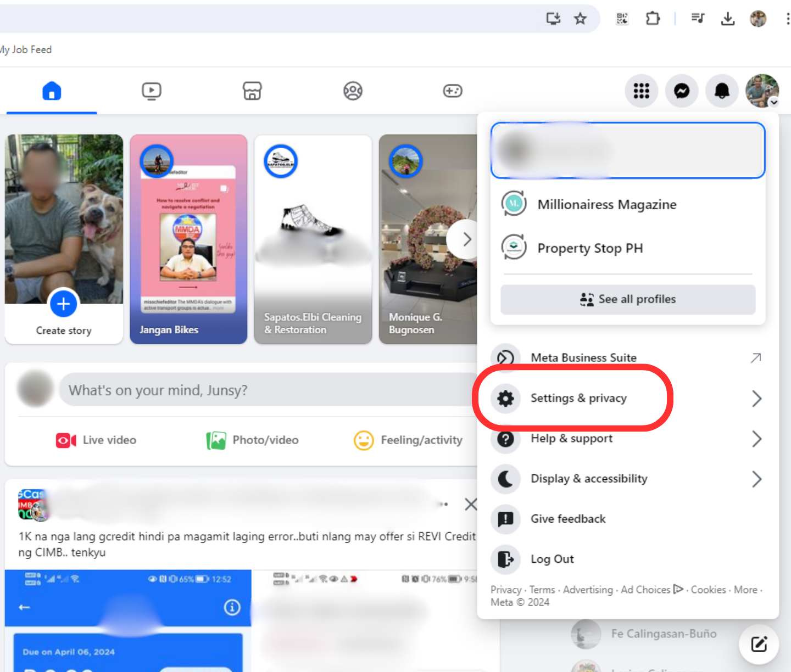Viewport: 791px width, 672px height.
Task: Open the Advertising footer link
Action: pos(588,590)
